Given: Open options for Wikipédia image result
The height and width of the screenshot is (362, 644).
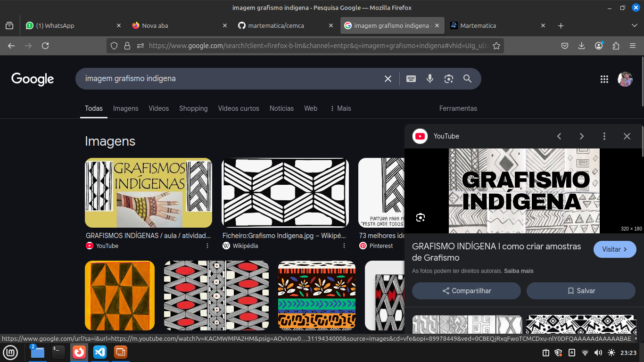Looking at the screenshot, I should coord(344,246).
